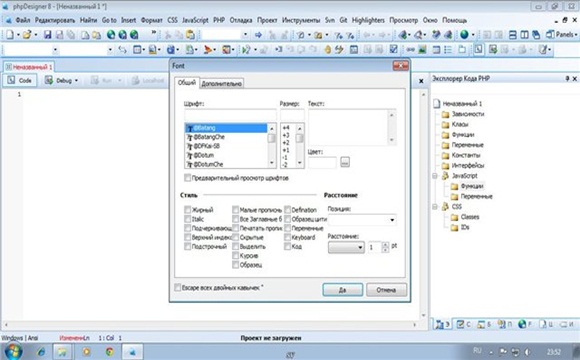The width and height of the screenshot is (580, 360).
Task: Enable the Italic checkbox
Action: pyautogui.click(x=188, y=219)
